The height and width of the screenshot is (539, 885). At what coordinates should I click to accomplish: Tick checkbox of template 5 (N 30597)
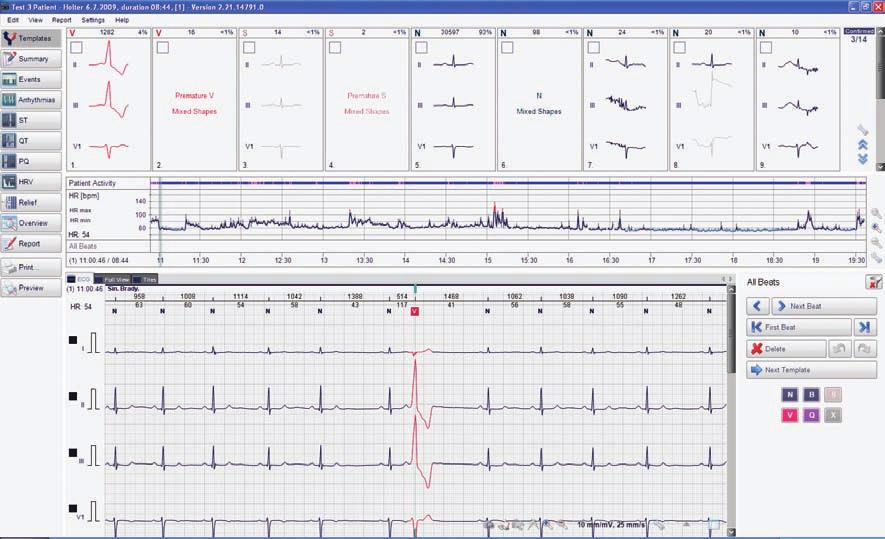(x=421, y=47)
